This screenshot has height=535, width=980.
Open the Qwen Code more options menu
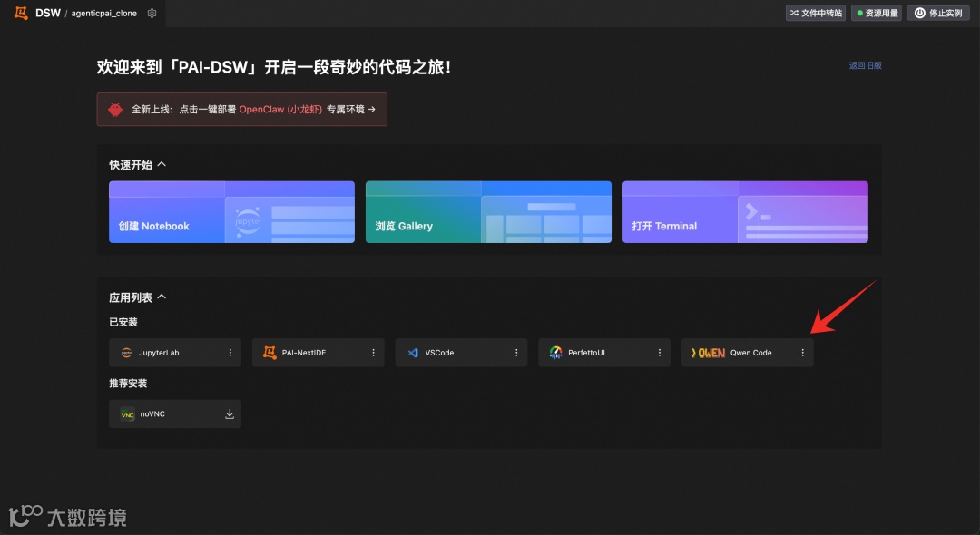pyautogui.click(x=802, y=353)
